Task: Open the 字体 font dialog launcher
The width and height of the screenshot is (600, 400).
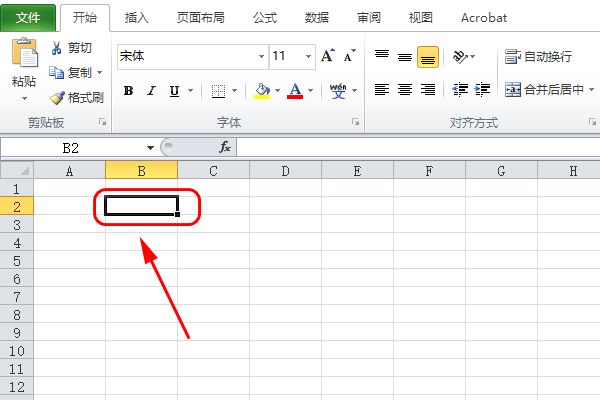Action: [355, 122]
